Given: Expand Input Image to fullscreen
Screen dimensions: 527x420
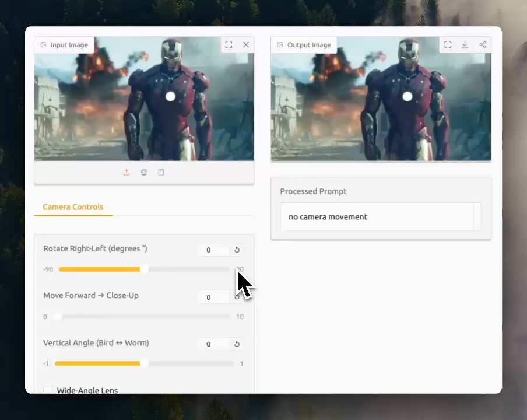Looking at the screenshot, I should tap(229, 45).
